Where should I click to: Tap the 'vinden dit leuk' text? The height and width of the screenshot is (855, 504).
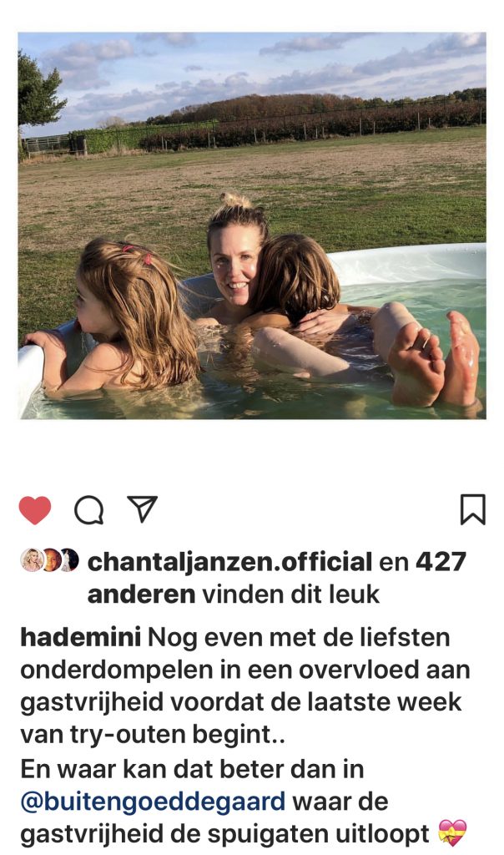290,594
